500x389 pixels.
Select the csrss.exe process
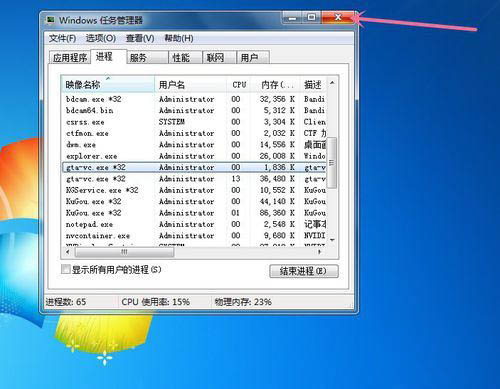[x=194, y=122]
